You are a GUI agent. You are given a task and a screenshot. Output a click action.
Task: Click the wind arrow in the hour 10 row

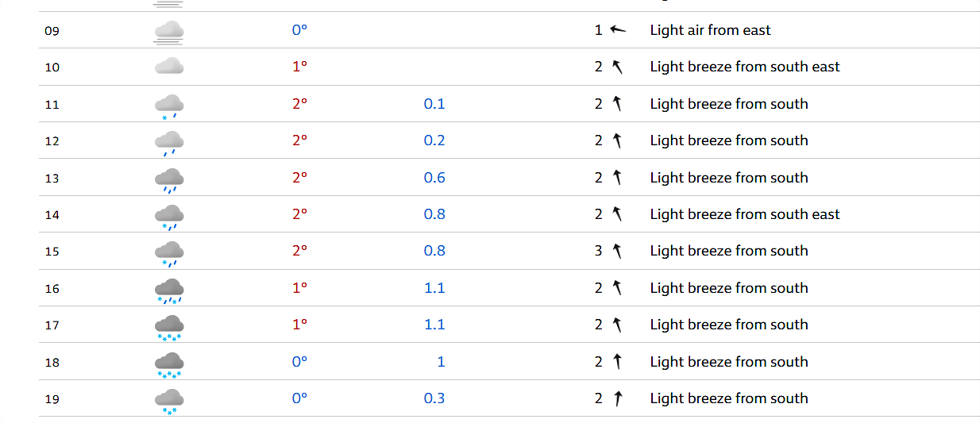coord(617,67)
